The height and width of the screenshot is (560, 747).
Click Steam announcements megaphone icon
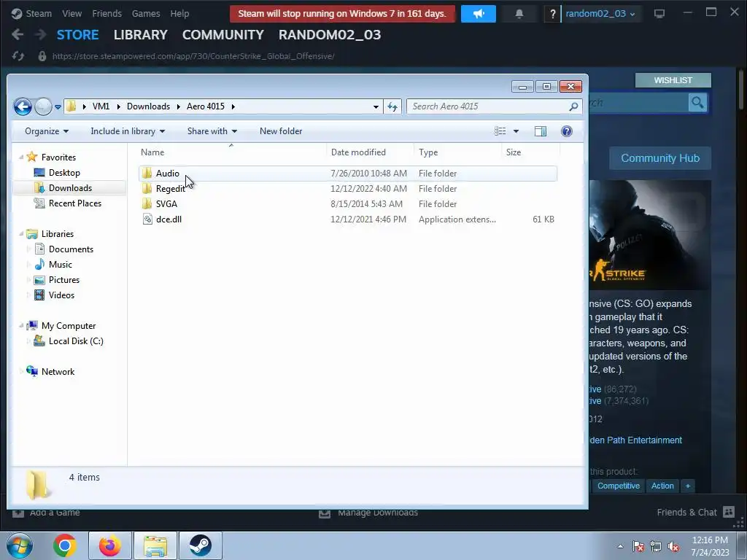(x=479, y=14)
